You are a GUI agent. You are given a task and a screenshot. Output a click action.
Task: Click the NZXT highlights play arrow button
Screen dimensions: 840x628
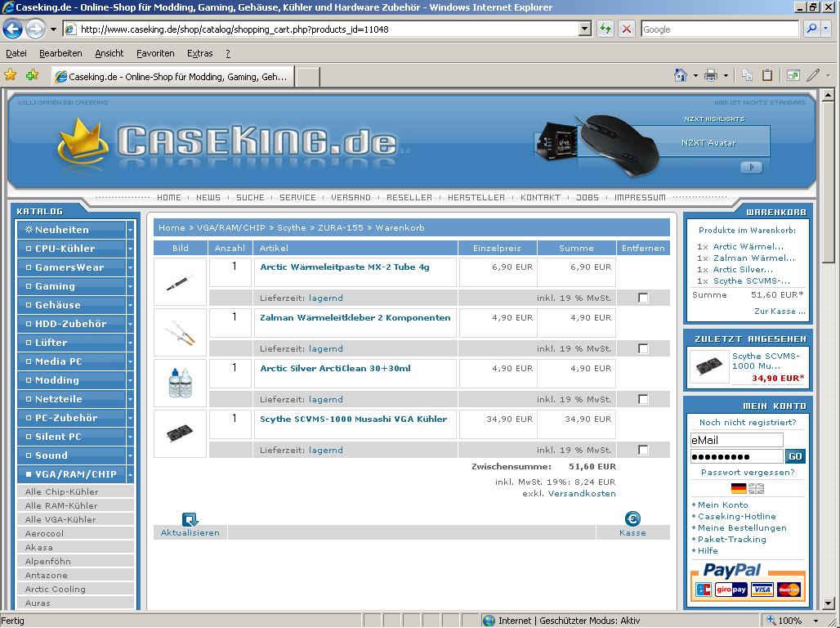tap(751, 168)
